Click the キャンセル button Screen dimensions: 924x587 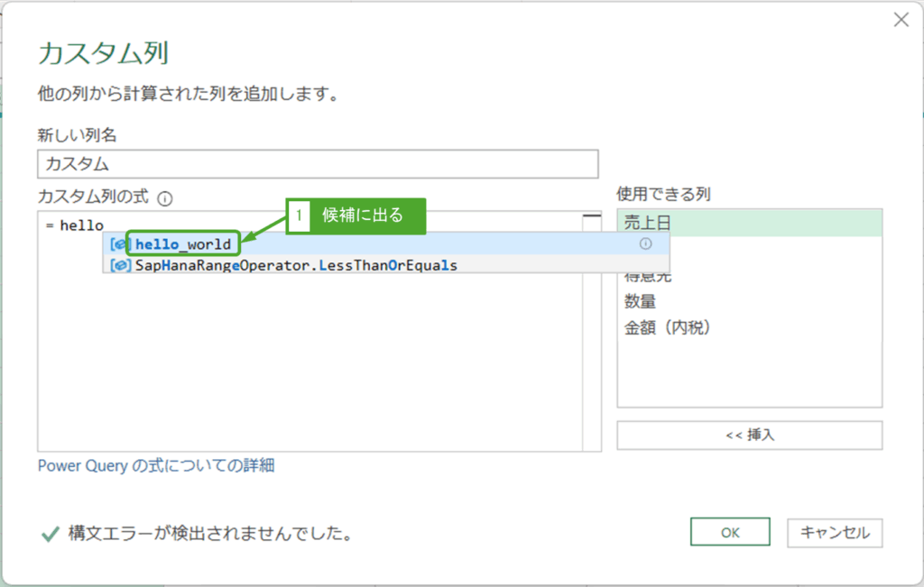835,532
